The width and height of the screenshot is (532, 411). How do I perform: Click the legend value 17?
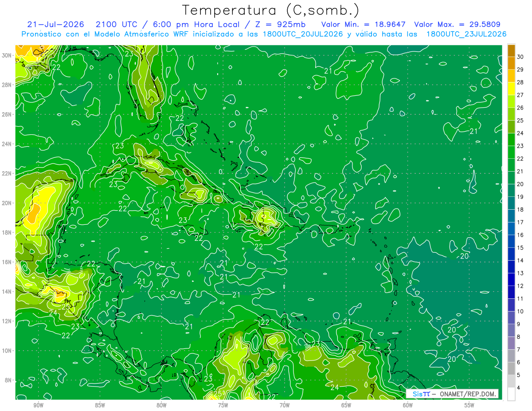click(x=520, y=222)
